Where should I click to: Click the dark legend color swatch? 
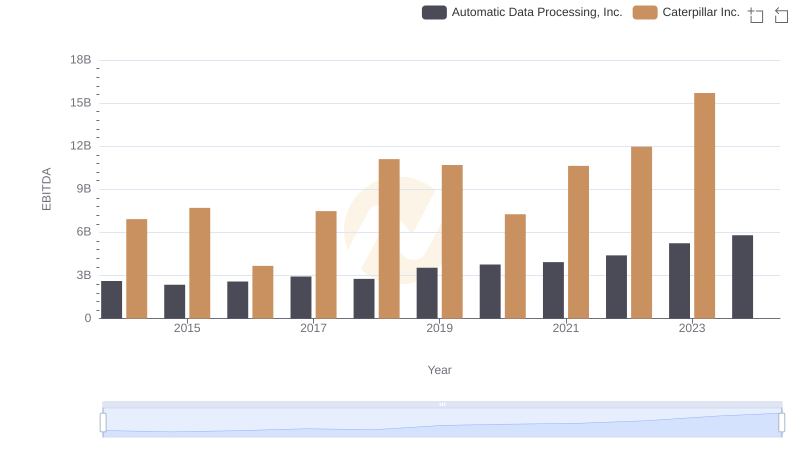pyautogui.click(x=434, y=12)
